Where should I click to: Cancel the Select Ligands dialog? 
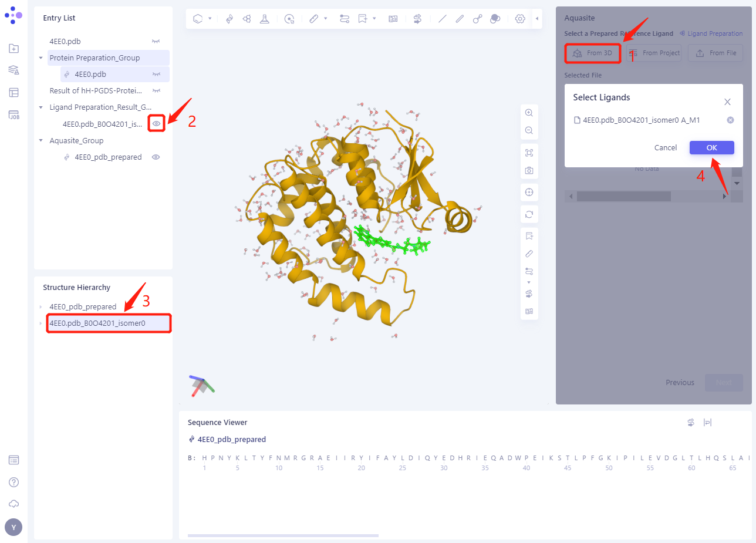[666, 147]
